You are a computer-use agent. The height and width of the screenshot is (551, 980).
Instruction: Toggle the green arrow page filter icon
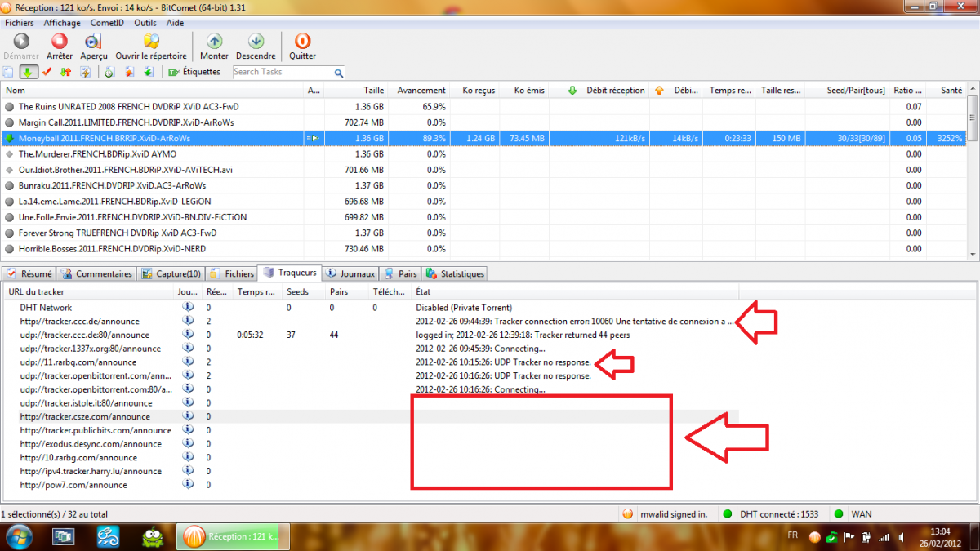pos(149,72)
